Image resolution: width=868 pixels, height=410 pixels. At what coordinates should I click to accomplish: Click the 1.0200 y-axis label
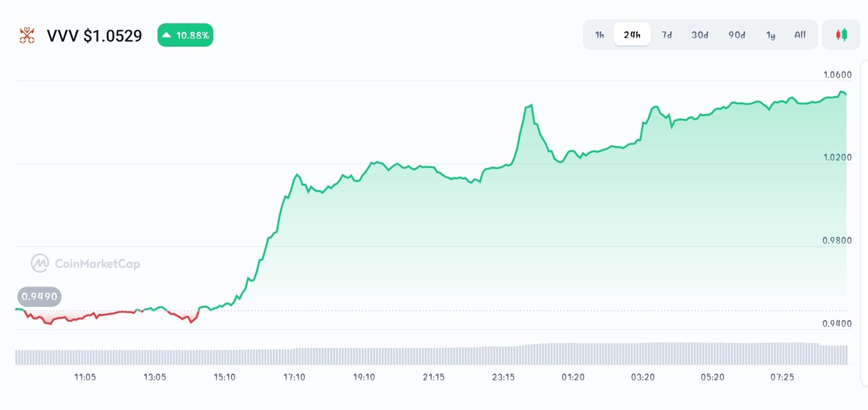click(x=837, y=158)
